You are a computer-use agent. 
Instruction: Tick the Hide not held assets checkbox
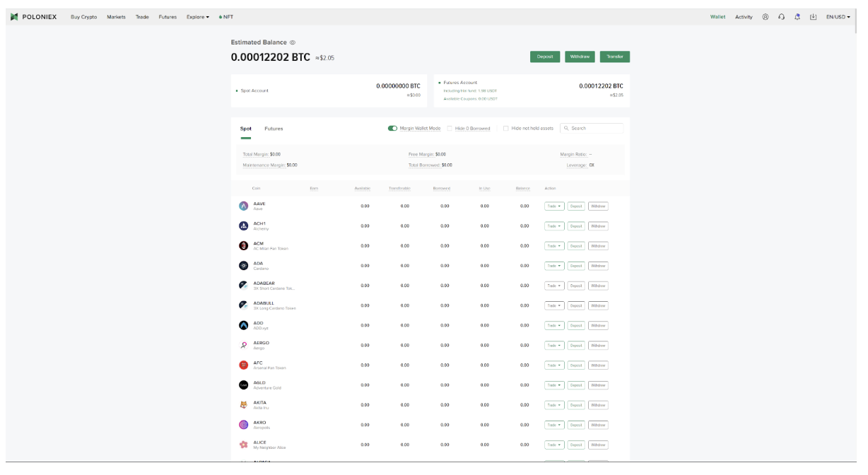point(505,129)
